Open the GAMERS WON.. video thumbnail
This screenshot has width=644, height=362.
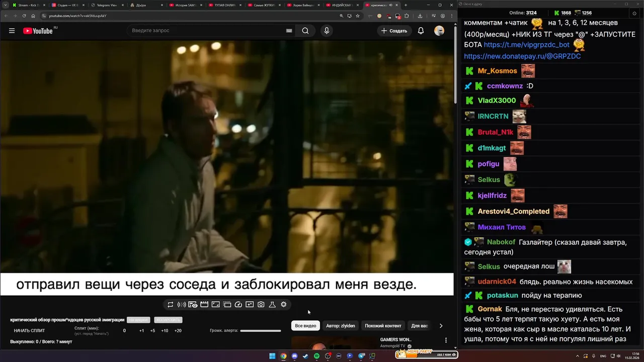[x=334, y=343]
